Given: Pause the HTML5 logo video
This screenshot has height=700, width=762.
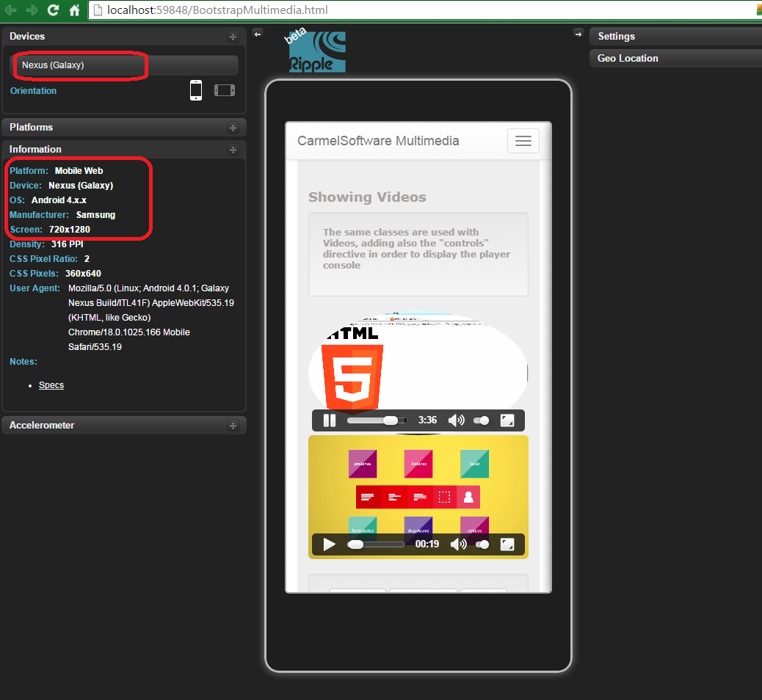Looking at the screenshot, I should [328, 420].
